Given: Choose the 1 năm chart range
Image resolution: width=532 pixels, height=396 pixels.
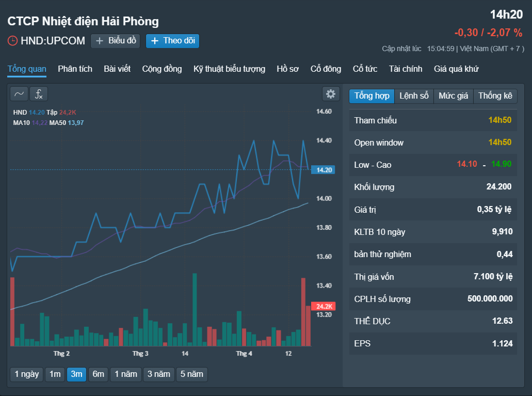Looking at the screenshot, I should coord(126,374).
